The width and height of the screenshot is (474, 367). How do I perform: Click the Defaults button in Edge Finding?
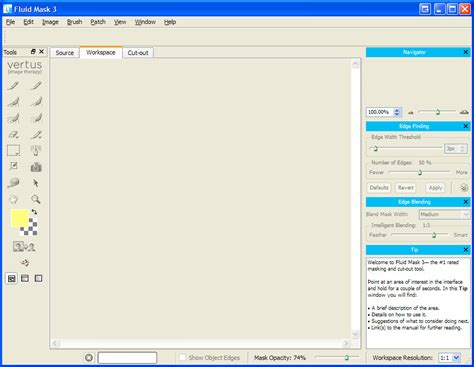tap(379, 188)
